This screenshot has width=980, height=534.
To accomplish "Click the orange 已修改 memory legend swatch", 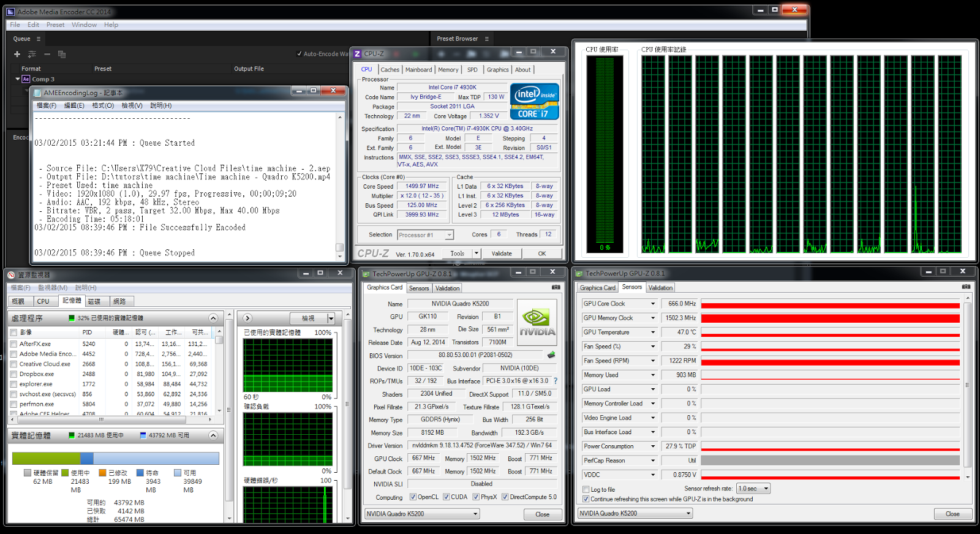I will coord(102,473).
